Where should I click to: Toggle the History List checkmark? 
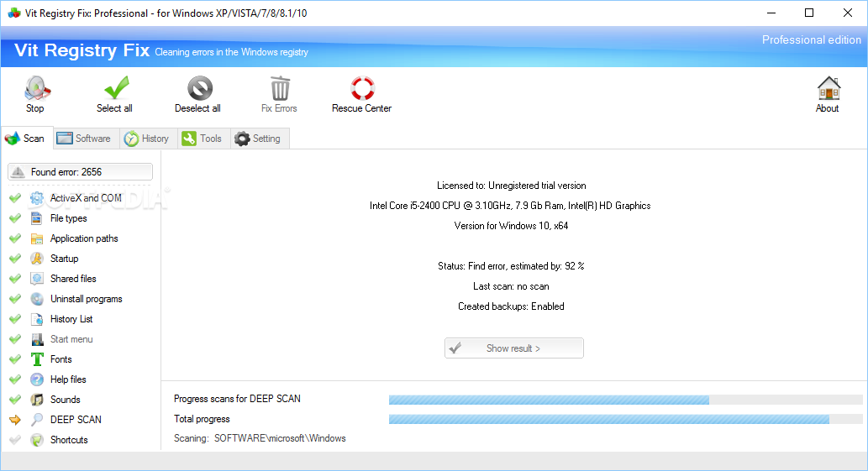tap(15, 319)
